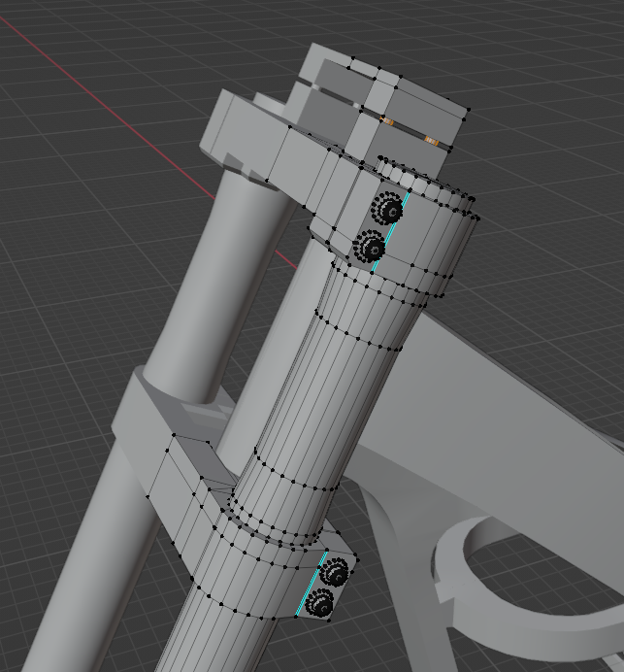Screen dimensions: 624x672
Task: Select the left orange-marked edge on the stem block
Action: point(387,121)
